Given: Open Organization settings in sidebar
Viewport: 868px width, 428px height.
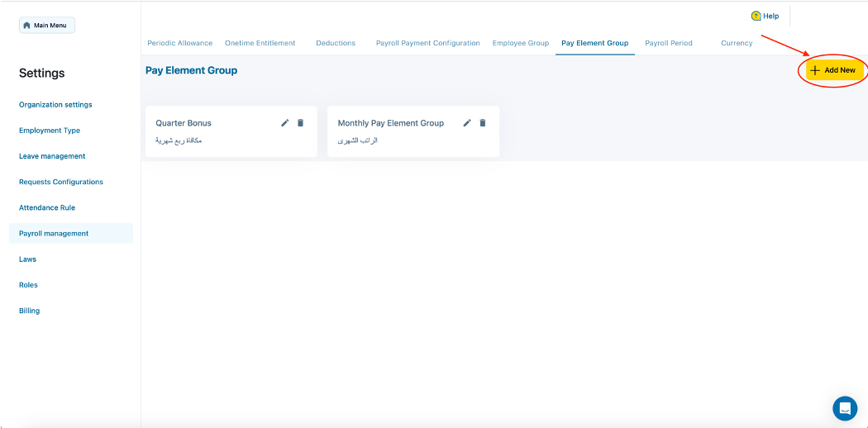Looking at the screenshot, I should click(x=55, y=105).
